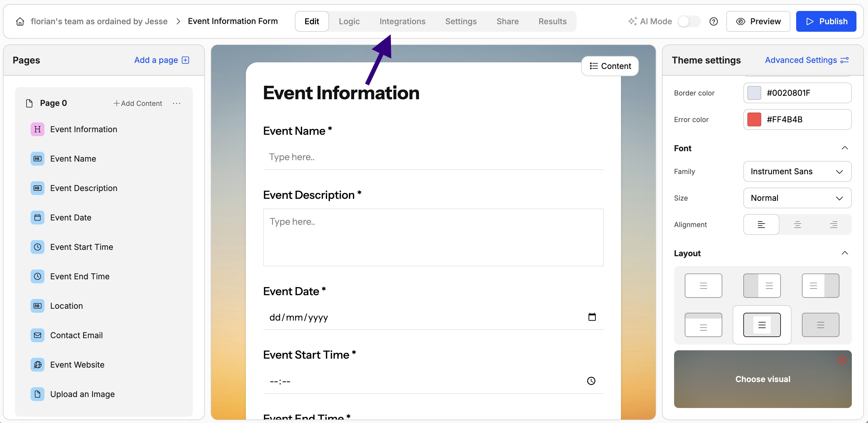Select the Event Website globe icon

point(38,364)
